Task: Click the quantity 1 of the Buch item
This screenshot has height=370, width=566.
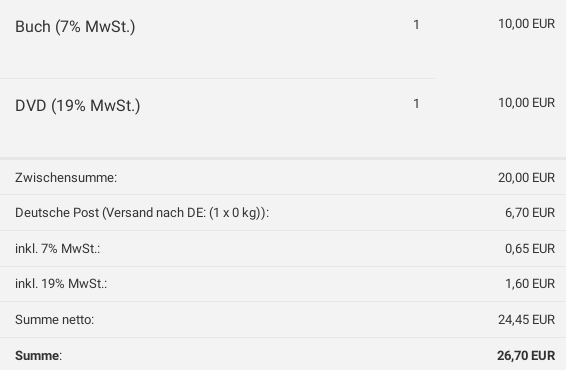Action: click(416, 25)
